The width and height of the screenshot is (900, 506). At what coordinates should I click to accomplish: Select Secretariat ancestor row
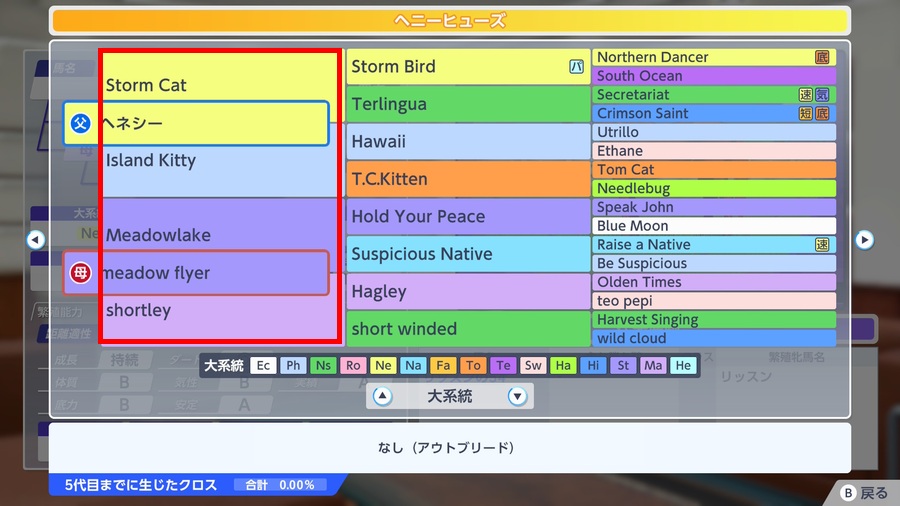click(714, 95)
